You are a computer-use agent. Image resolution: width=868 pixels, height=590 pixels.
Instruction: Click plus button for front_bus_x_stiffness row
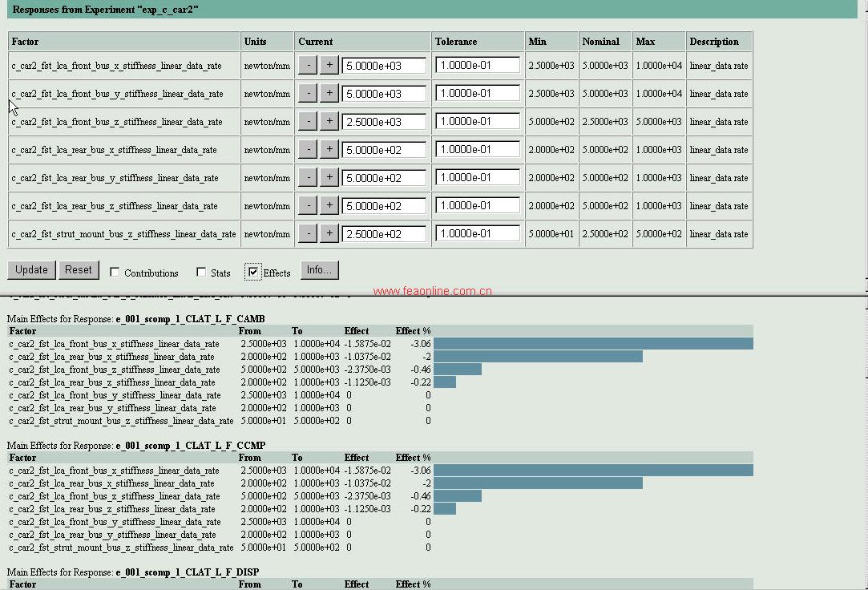[x=329, y=65]
